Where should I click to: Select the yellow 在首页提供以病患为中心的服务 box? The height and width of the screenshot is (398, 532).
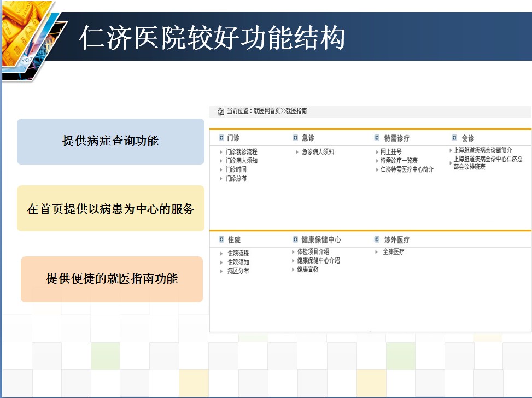point(110,208)
